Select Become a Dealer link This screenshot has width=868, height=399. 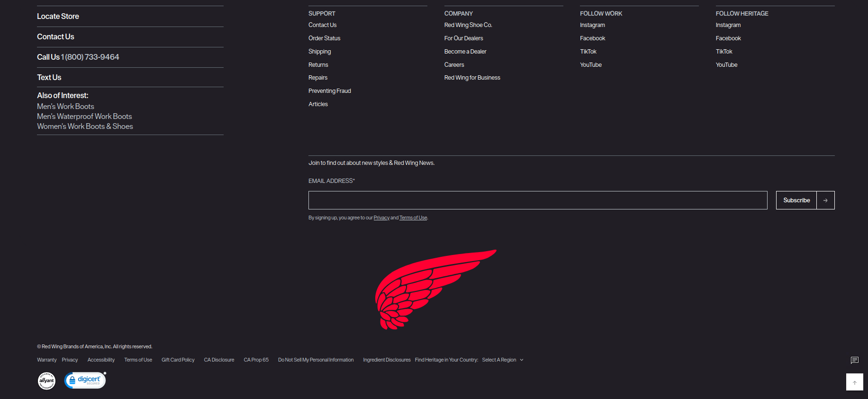click(x=465, y=52)
